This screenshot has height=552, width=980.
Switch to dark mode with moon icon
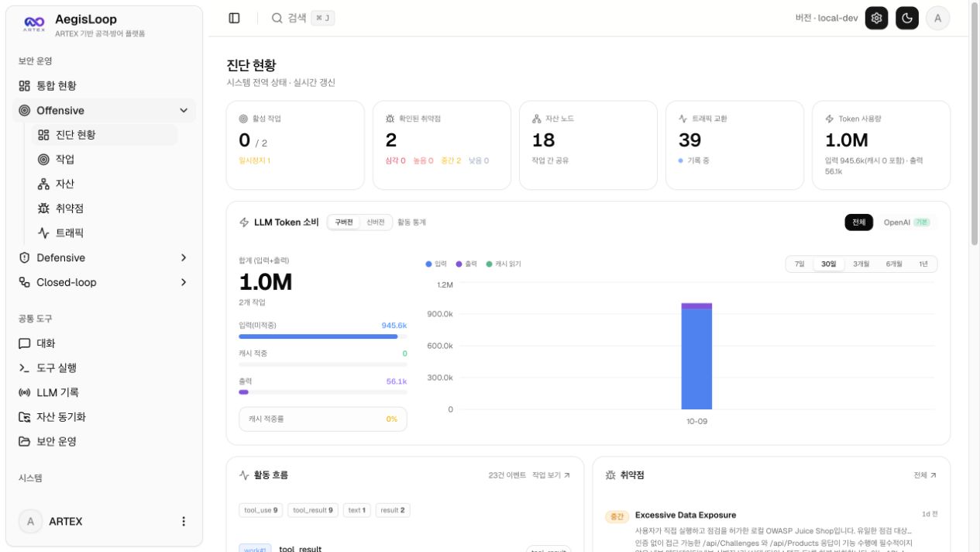click(x=907, y=18)
